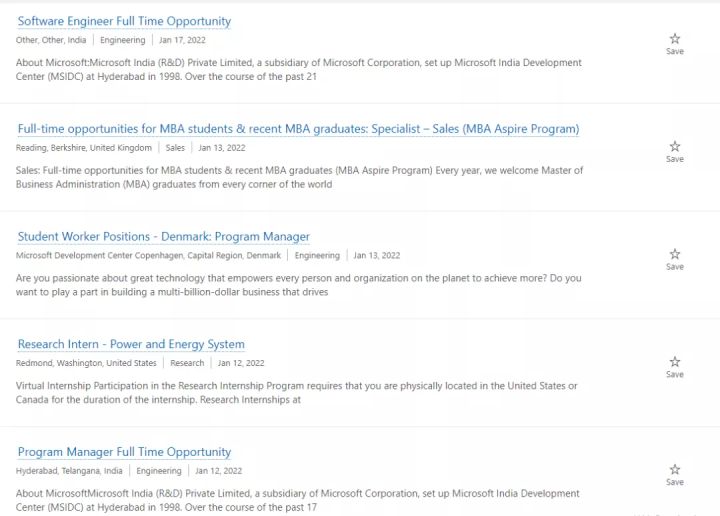
Task: Click the Sales category label
Action: click(175, 148)
